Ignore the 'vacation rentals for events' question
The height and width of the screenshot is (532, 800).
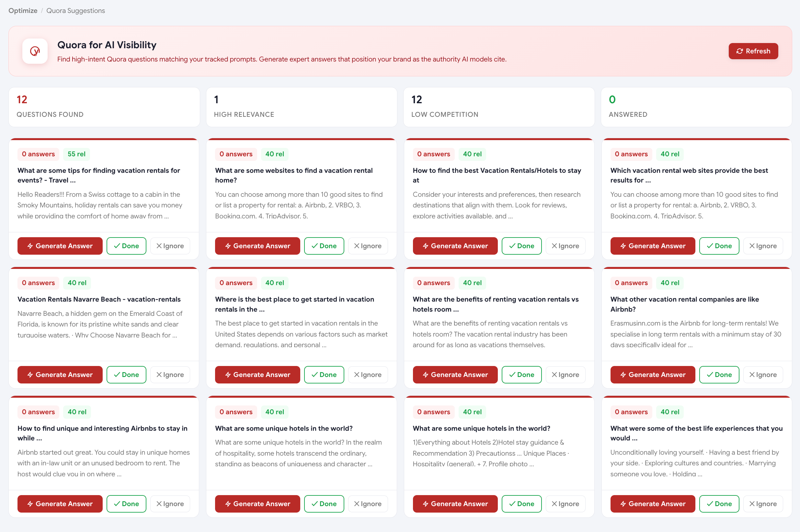170,246
